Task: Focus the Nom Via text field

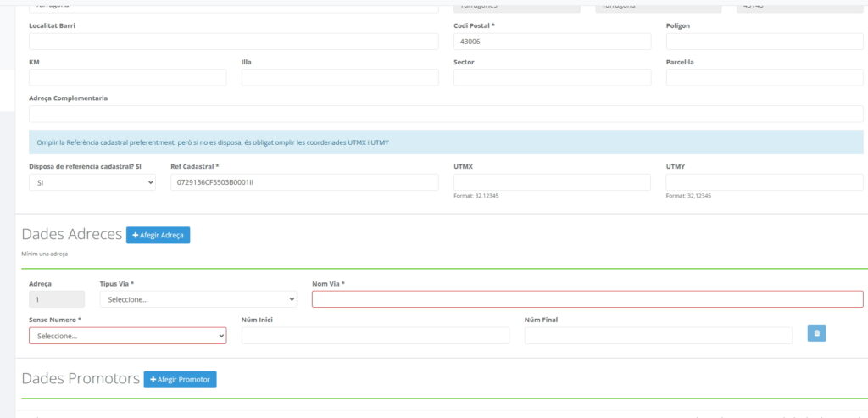Action: point(587,299)
